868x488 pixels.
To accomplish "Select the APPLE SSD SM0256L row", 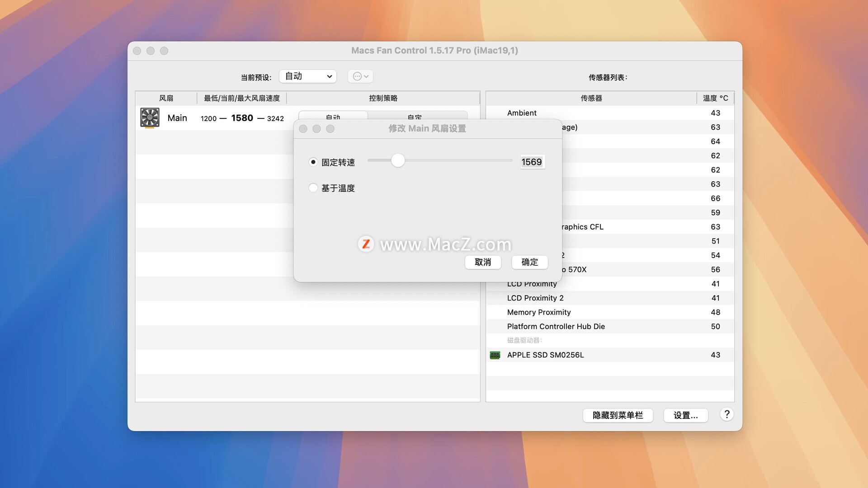I will (x=610, y=355).
